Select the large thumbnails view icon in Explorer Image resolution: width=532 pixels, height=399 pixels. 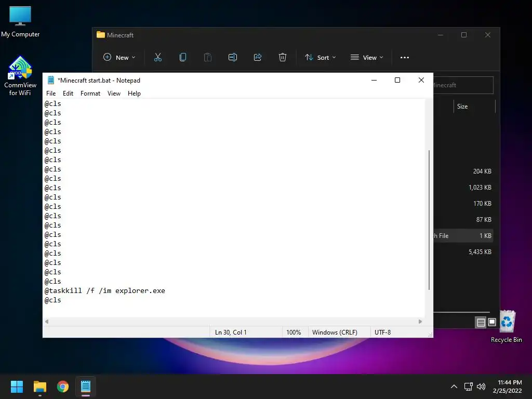[x=492, y=322]
